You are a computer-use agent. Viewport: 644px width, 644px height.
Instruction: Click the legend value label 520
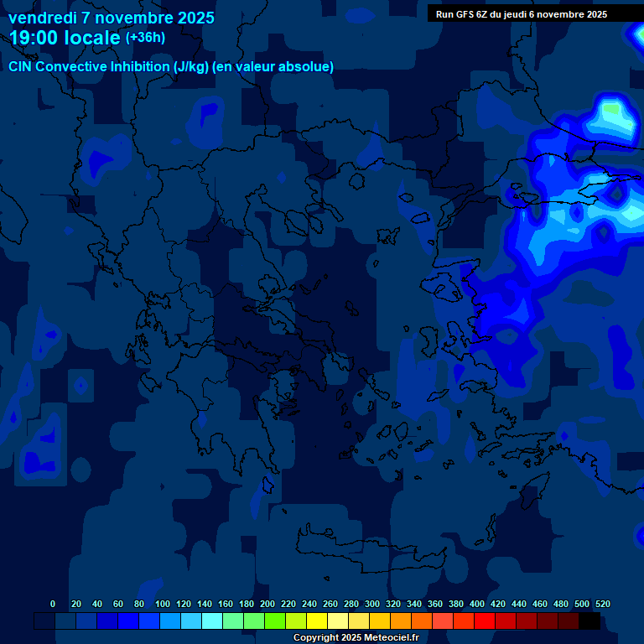(602, 604)
